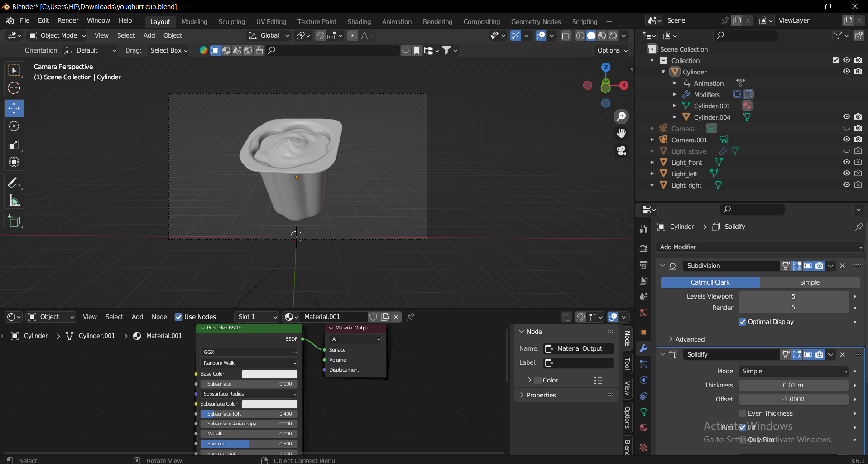The width and height of the screenshot is (868, 464).
Task: Activate the Rotate tool
Action: [x=14, y=126]
